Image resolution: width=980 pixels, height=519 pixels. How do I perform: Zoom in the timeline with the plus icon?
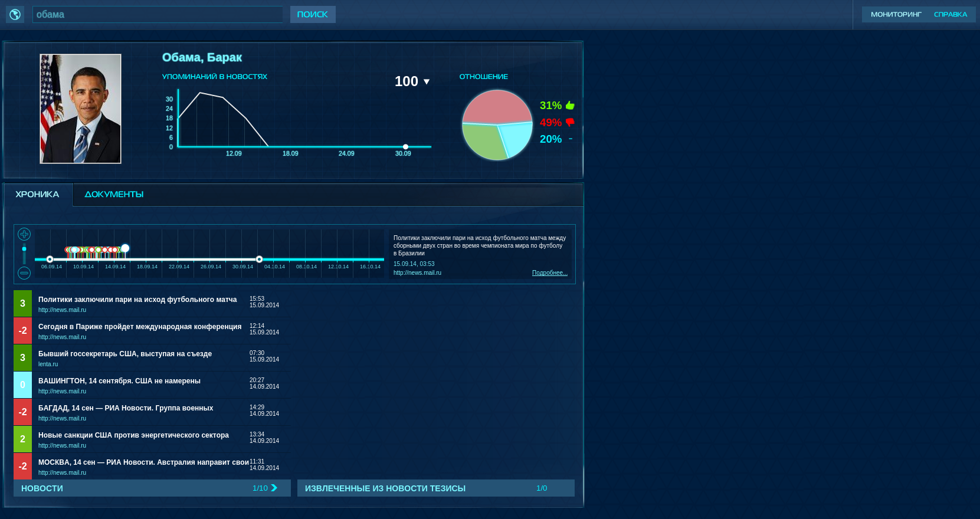coord(24,234)
